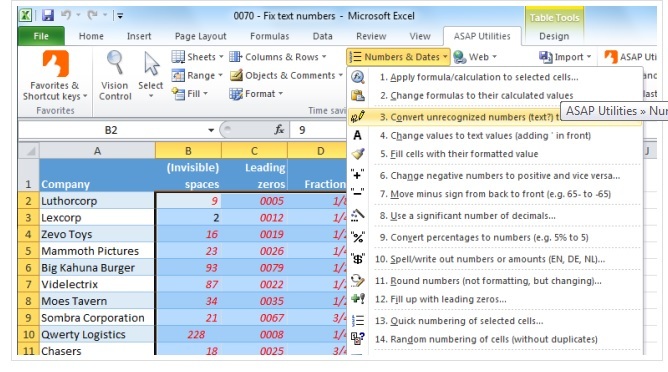Click the Save floppy disk icon
This screenshot has width=668, height=372.
(48, 15)
